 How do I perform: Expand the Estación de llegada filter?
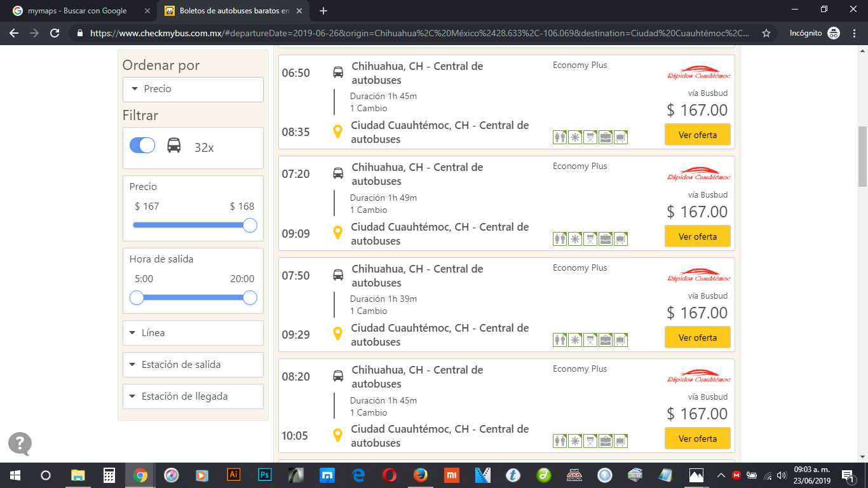(193, 396)
